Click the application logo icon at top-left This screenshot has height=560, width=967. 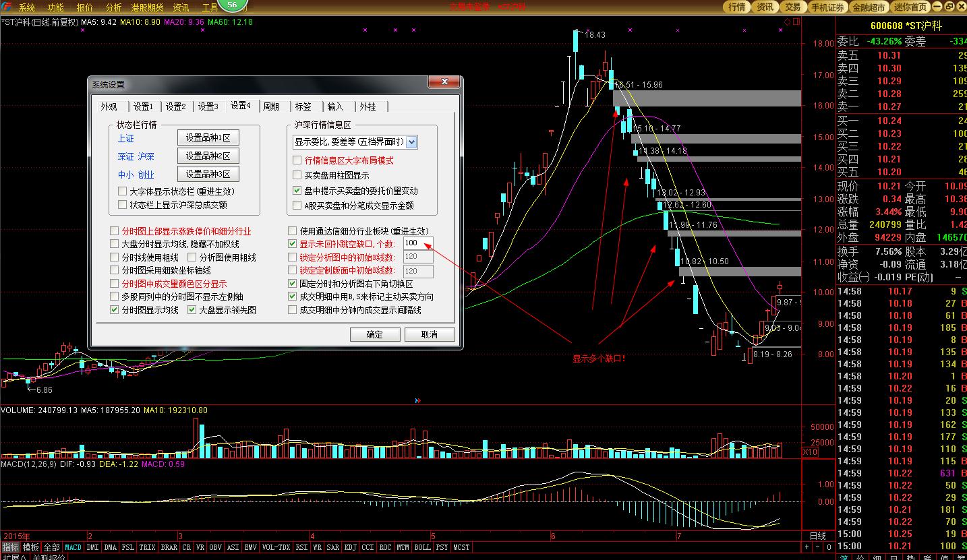click(6, 7)
